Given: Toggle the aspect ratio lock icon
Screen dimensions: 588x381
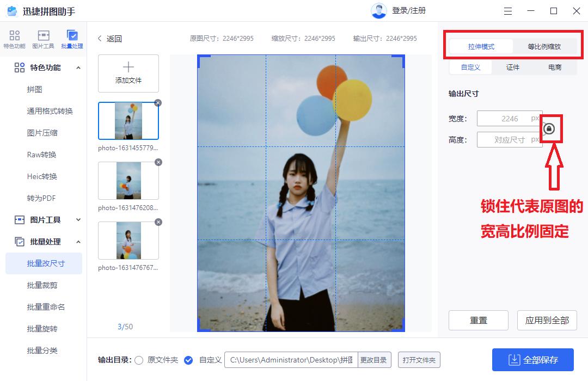Looking at the screenshot, I should point(549,129).
